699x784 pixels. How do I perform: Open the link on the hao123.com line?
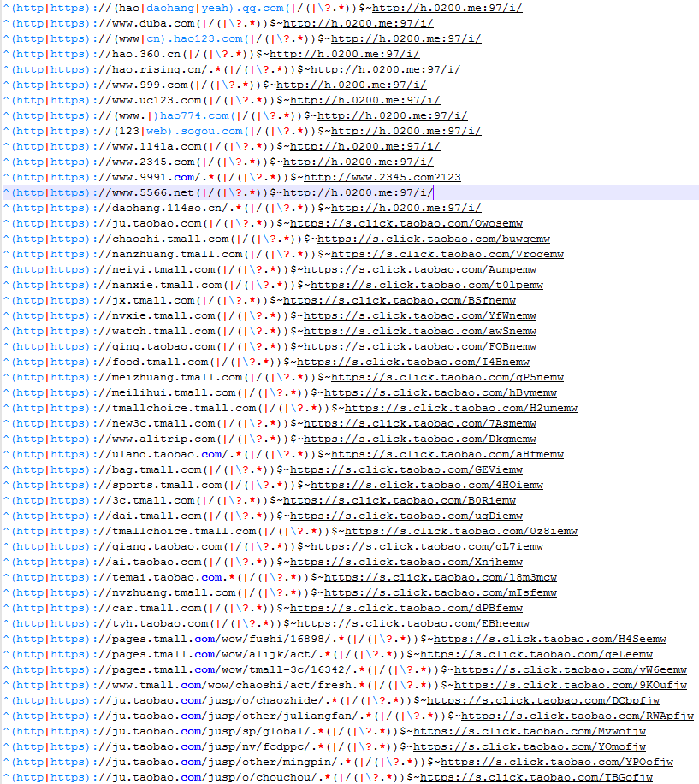[406, 39]
